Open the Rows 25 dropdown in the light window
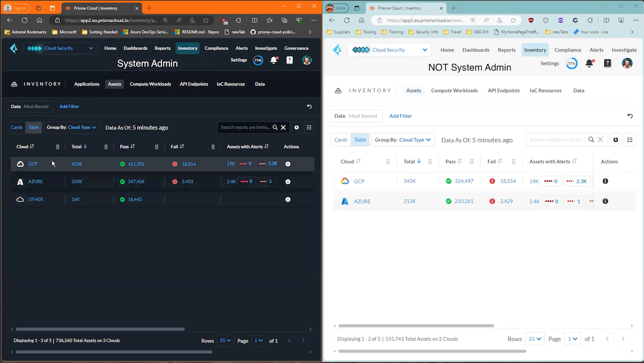Screen dimensions: 644x363 click(x=535, y=339)
